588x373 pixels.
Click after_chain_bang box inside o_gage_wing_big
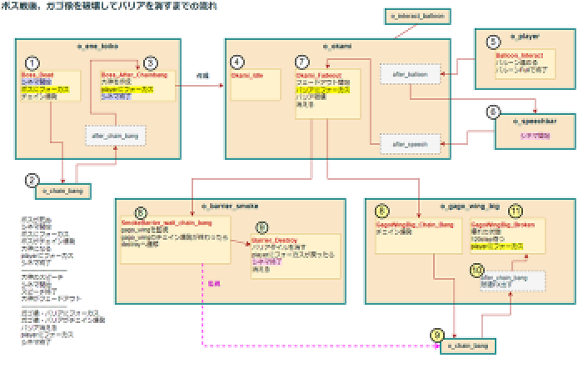click(512, 281)
